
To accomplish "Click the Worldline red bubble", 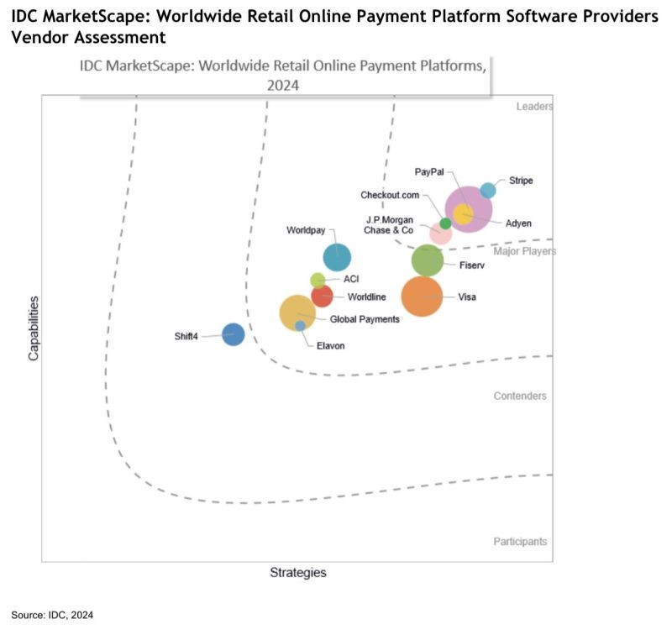I will 323,295.
